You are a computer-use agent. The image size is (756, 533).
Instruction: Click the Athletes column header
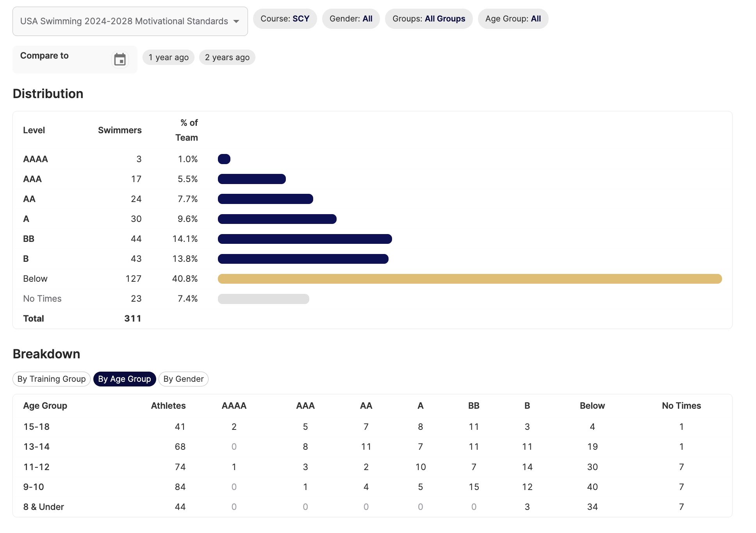click(x=168, y=406)
